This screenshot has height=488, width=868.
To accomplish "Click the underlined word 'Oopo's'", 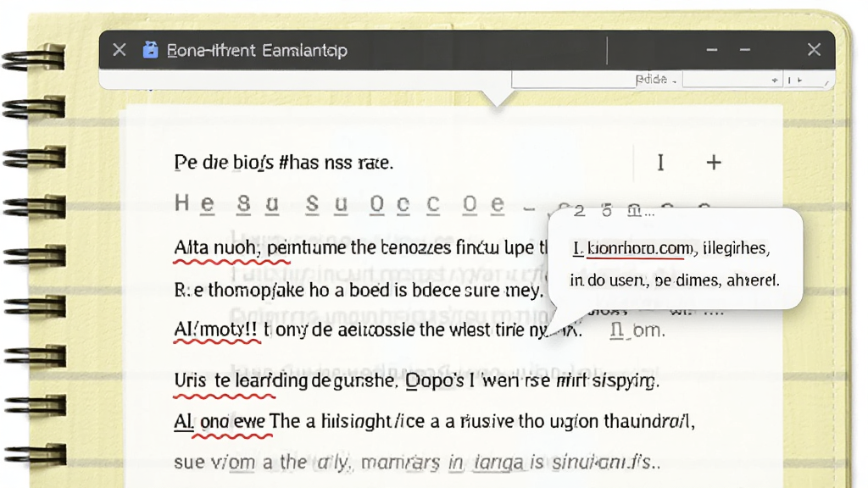I will (x=435, y=380).
